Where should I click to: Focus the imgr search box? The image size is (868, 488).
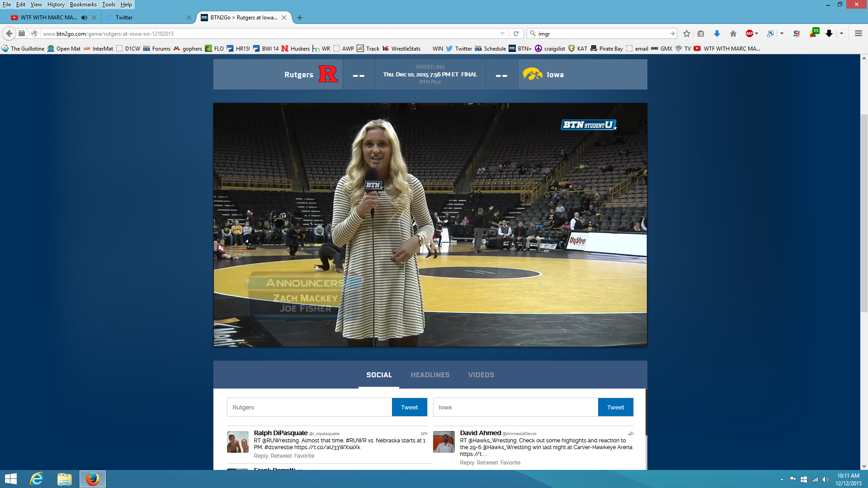tap(601, 33)
